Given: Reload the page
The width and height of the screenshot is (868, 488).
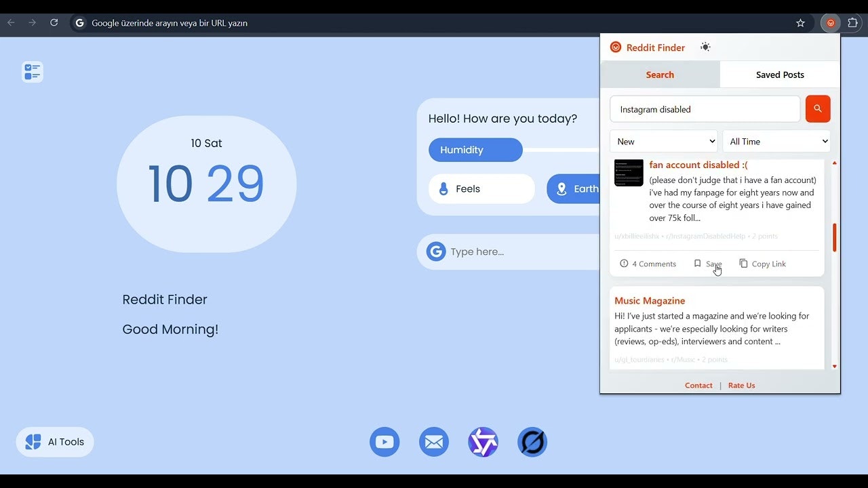Looking at the screenshot, I should coord(54,22).
